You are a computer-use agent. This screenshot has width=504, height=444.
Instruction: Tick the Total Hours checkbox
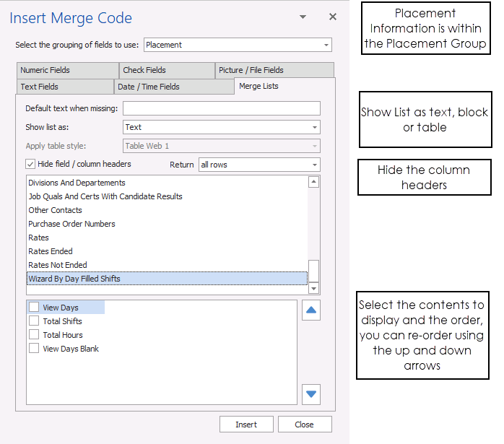click(34, 335)
